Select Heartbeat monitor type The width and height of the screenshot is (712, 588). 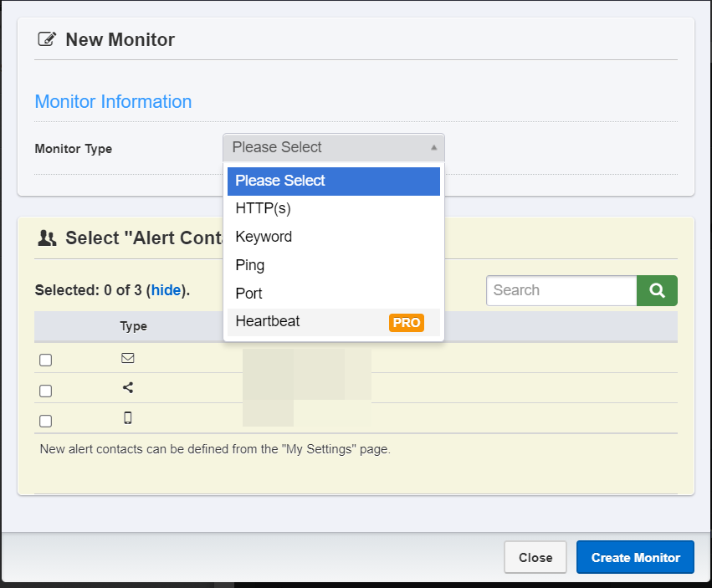334,322
